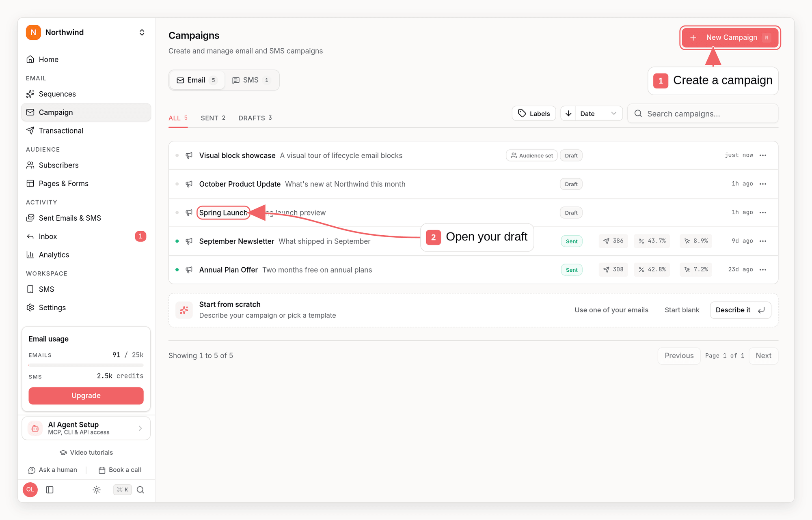Open Analytics in the sidebar
The height and width of the screenshot is (520, 812).
[x=86, y=255]
